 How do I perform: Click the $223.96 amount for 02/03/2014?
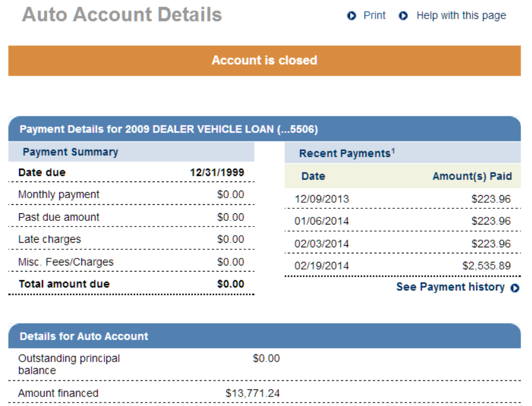(491, 244)
